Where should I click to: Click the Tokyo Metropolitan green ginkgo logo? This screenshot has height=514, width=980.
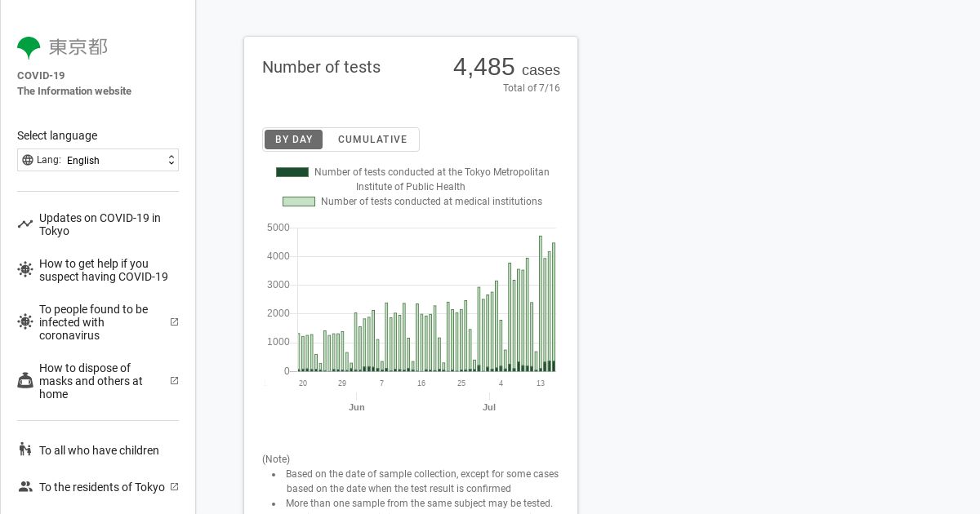coord(29,47)
